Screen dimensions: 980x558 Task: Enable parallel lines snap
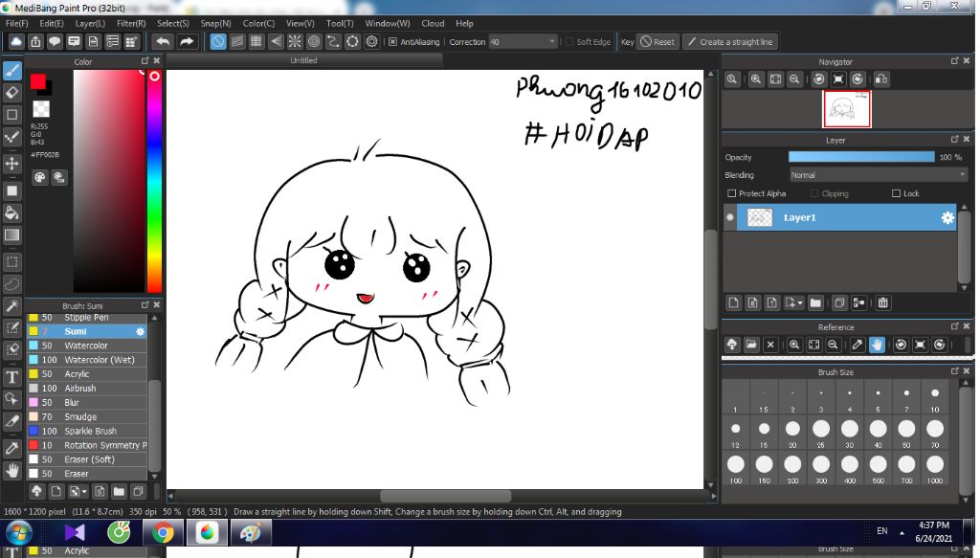coord(237,42)
